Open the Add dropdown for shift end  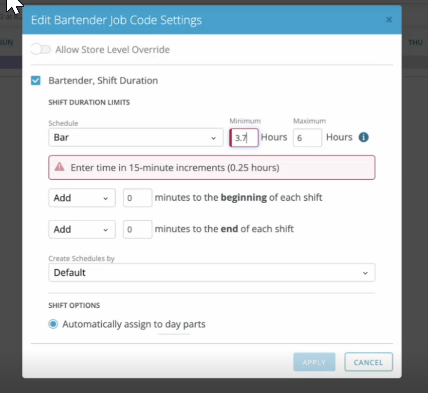click(x=82, y=229)
